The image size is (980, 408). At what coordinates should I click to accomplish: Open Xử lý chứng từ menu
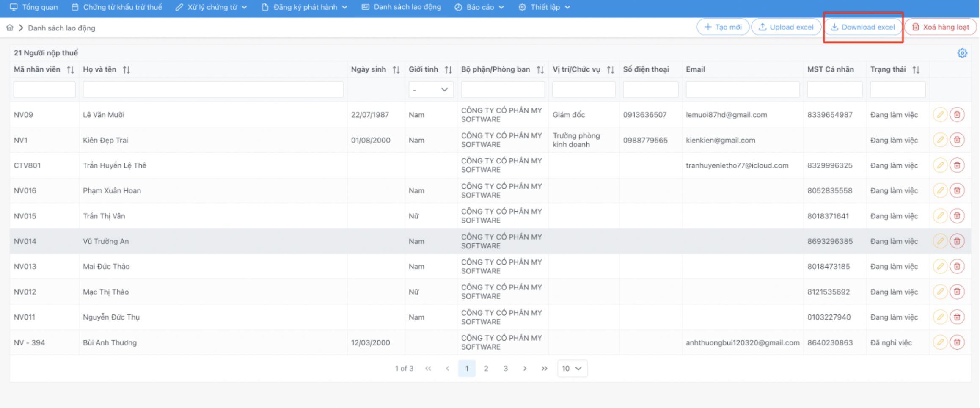[x=212, y=7]
